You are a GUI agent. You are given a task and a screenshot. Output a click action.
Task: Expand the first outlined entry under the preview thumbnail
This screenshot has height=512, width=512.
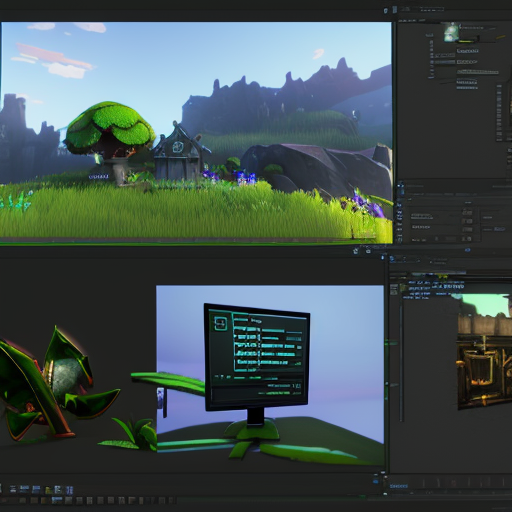pos(468,51)
